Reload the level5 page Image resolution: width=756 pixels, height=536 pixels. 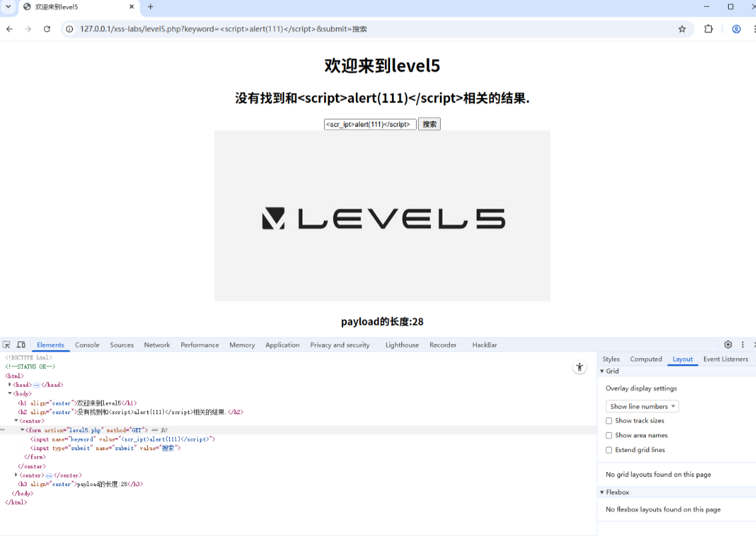point(47,29)
